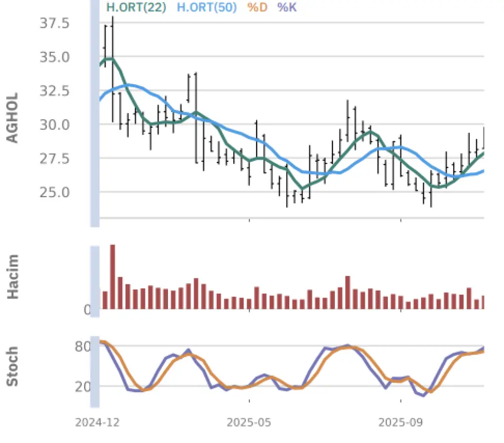Click the blue handle left of the price panel
Image resolution: width=504 pixels, height=443 pixels.
coord(94,113)
